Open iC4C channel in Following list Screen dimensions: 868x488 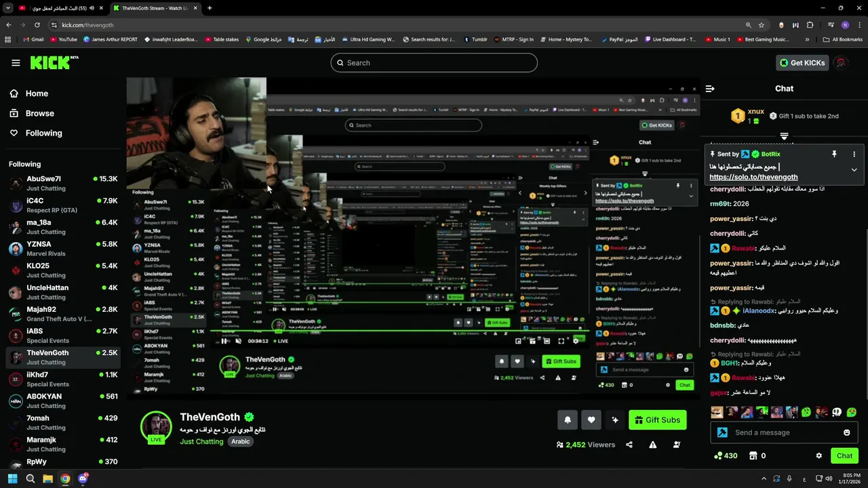[x=63, y=205]
